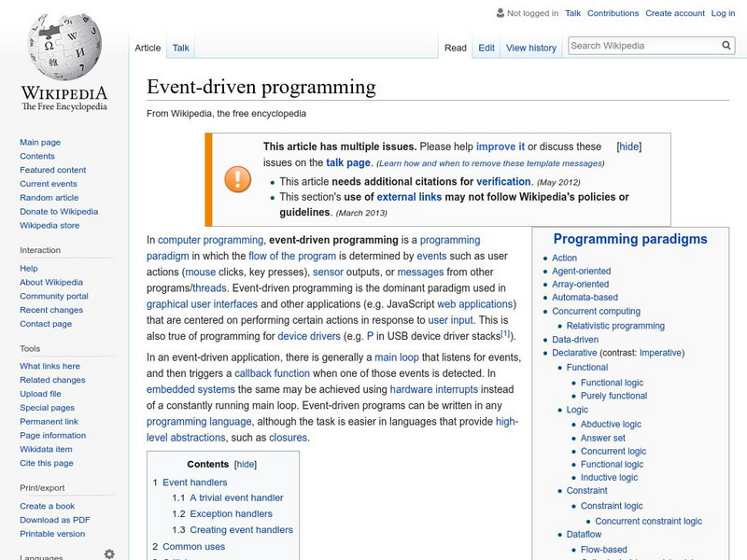Open Contents in the sidebar

point(37,156)
